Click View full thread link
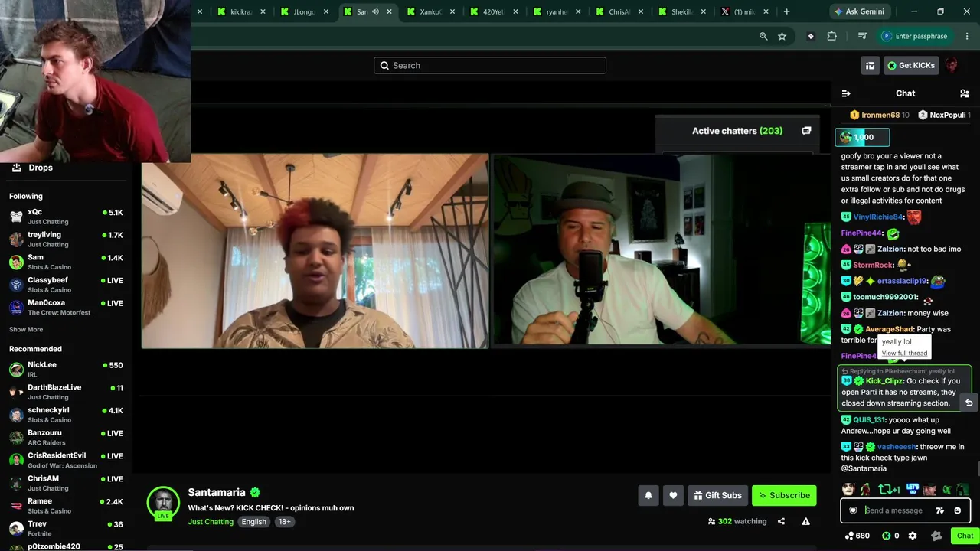The height and width of the screenshot is (551, 980). 904,354
